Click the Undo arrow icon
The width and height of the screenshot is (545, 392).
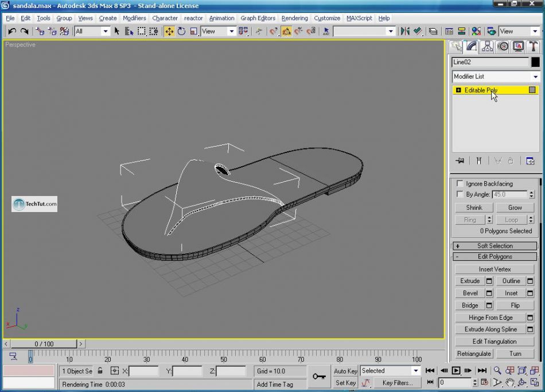(x=12, y=32)
